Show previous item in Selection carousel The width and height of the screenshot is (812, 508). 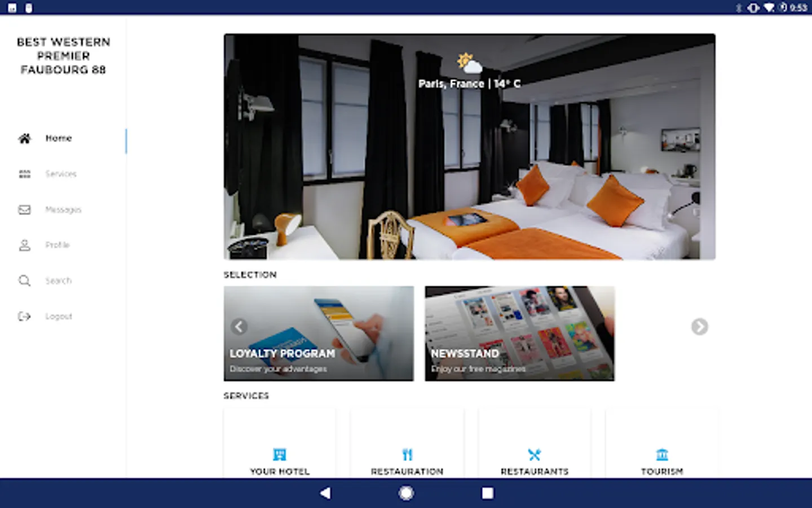[239, 326]
